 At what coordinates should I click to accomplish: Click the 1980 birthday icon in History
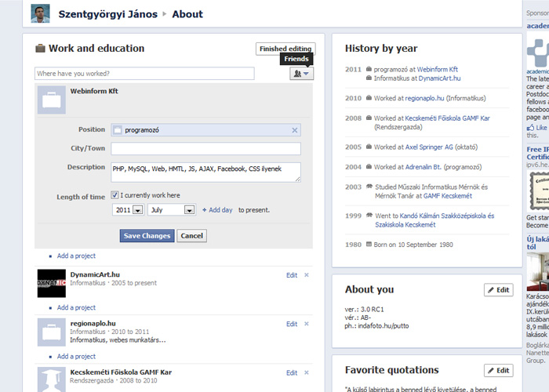click(x=369, y=244)
